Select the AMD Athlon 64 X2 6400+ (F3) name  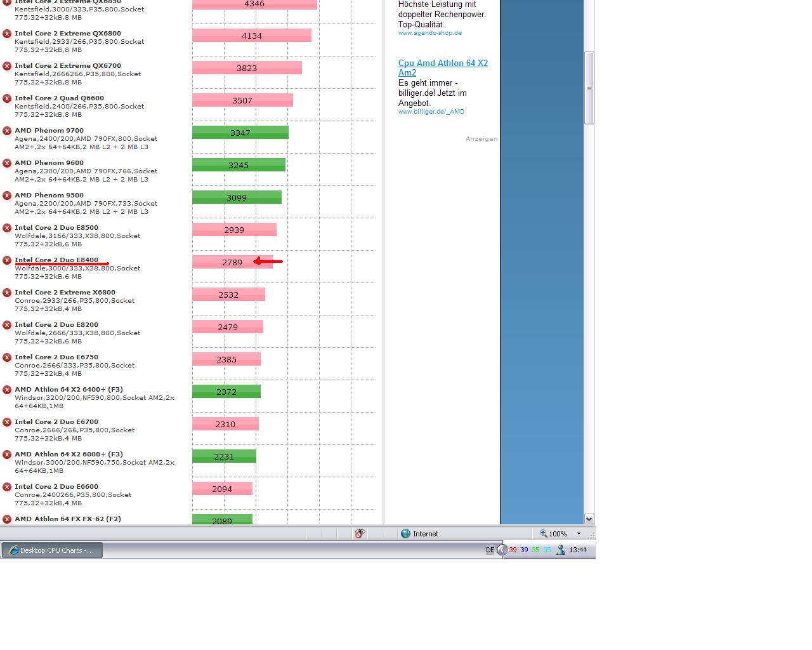(x=69, y=390)
